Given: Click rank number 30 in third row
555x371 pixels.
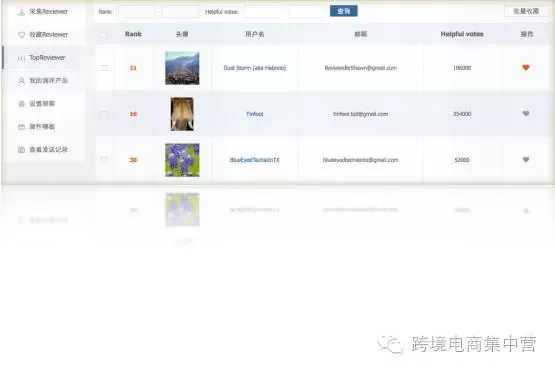Looking at the screenshot, I should (x=133, y=160).
